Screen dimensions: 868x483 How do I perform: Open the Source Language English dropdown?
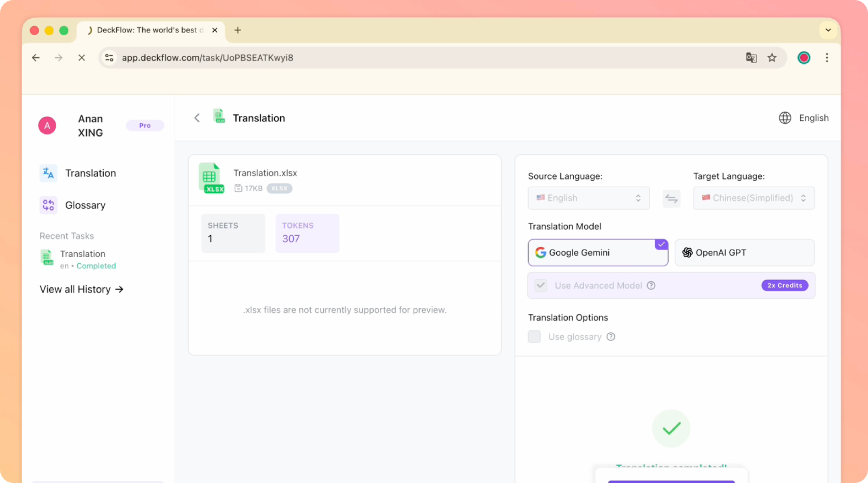(x=589, y=198)
